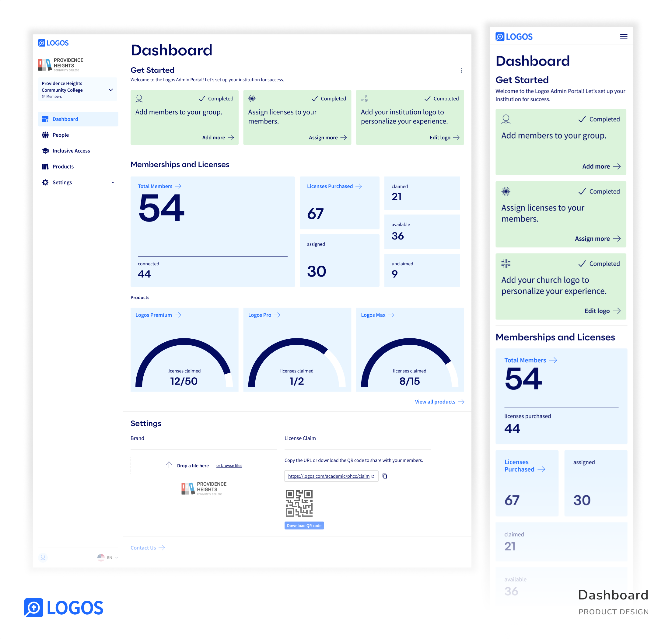672x639 pixels.
Task: Open Total Members link on desktop dashboard
Action: [x=159, y=186]
